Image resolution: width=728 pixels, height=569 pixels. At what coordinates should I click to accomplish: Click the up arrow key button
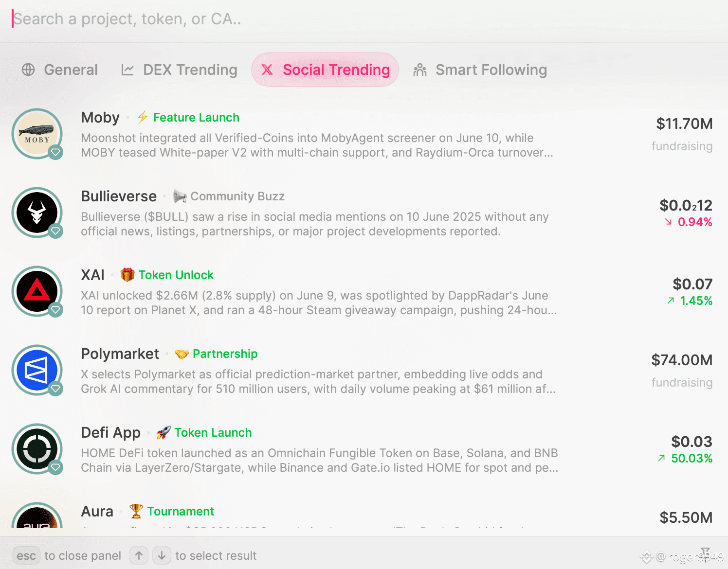139,555
